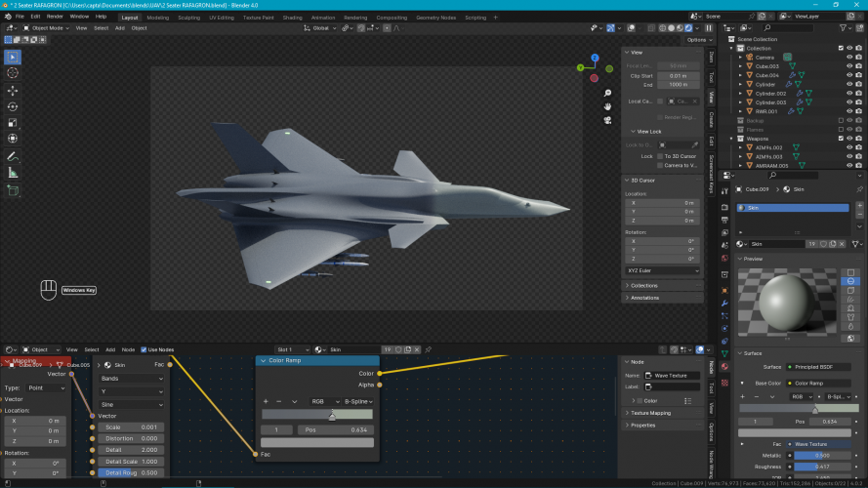The width and height of the screenshot is (868, 488).
Task: Switch to Geometry Nodes workspace tab
Action: pyautogui.click(x=436, y=18)
